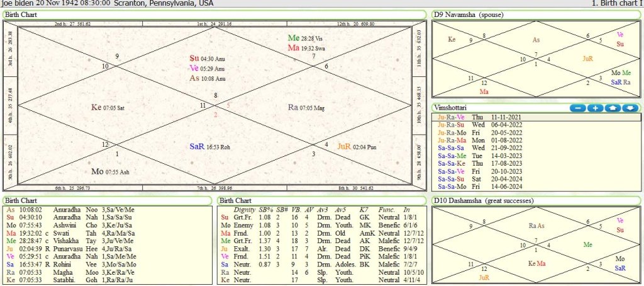Click the plus button in Vimshottari panel
Image resolution: width=644 pixels, height=286 pixels.
[595, 108]
